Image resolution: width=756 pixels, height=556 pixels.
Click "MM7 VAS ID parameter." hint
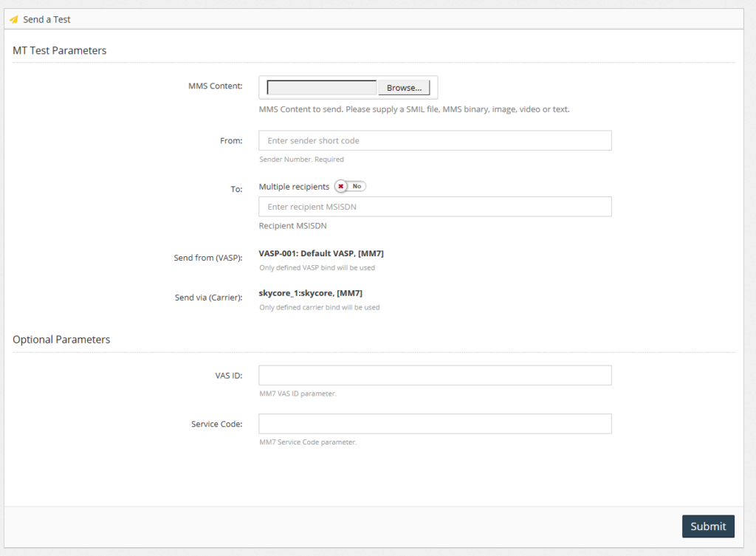click(x=298, y=394)
